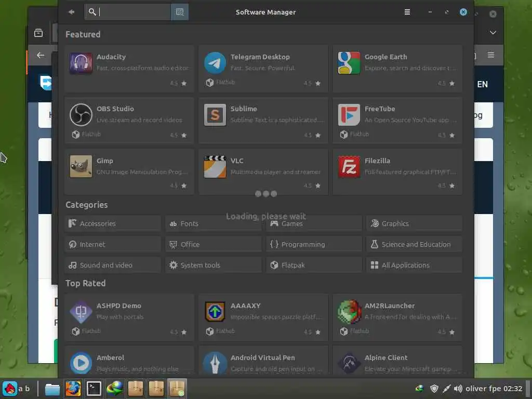Open the shield security icon in tray
The height and width of the screenshot is (399, 532).
(434, 389)
